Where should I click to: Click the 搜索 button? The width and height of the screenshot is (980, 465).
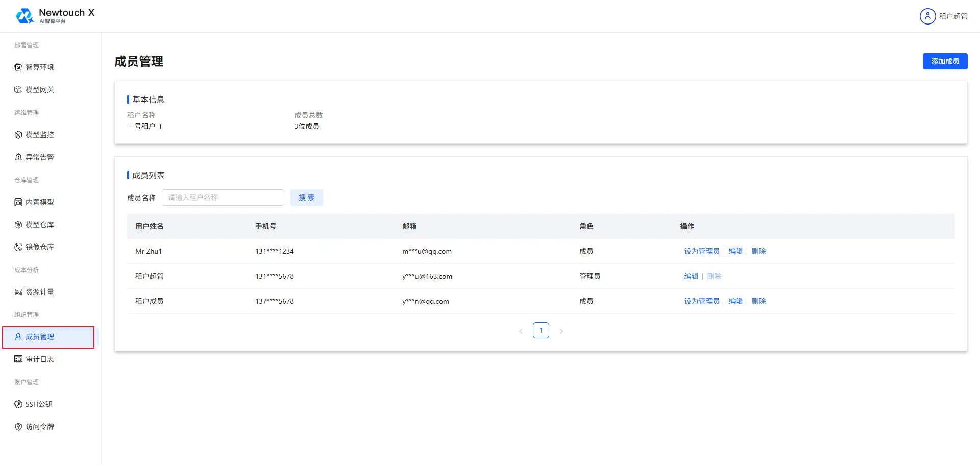point(307,198)
